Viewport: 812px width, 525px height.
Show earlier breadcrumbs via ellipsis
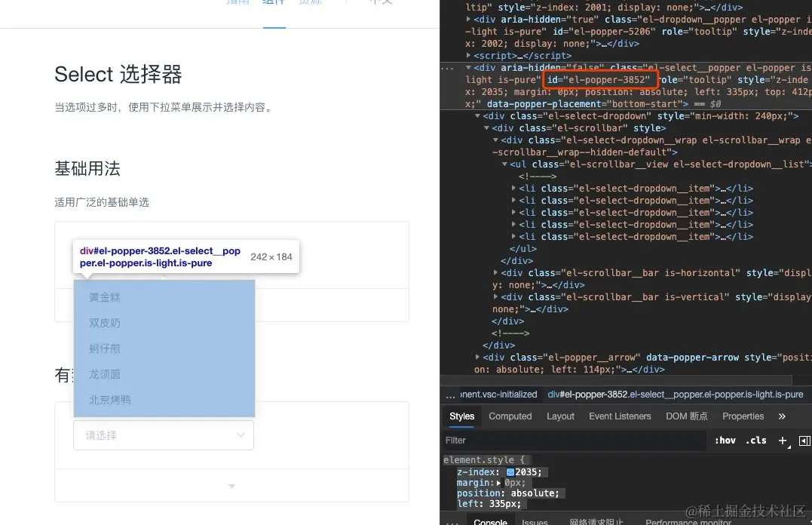(450, 395)
